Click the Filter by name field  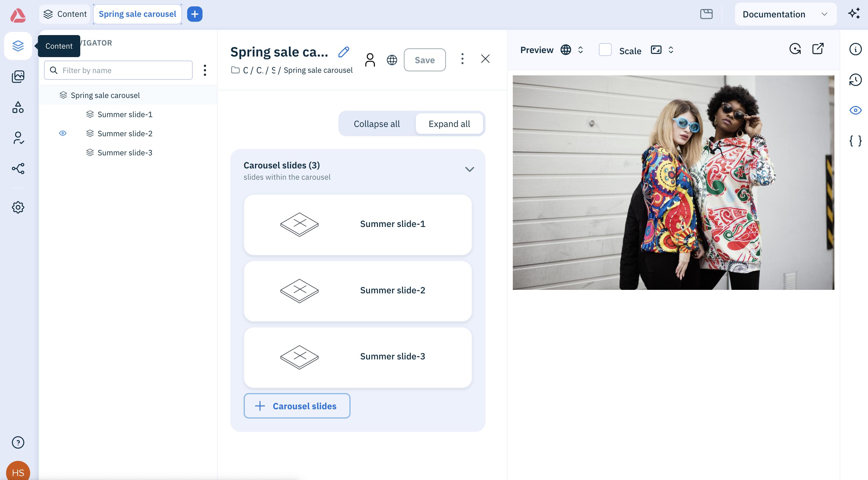118,70
